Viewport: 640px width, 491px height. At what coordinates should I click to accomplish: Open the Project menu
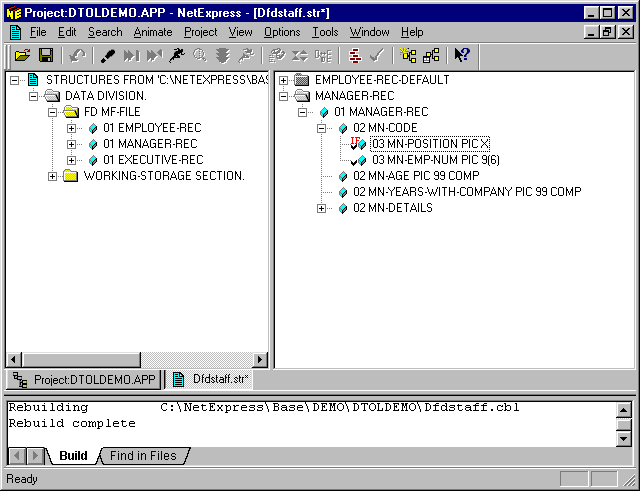tap(200, 32)
